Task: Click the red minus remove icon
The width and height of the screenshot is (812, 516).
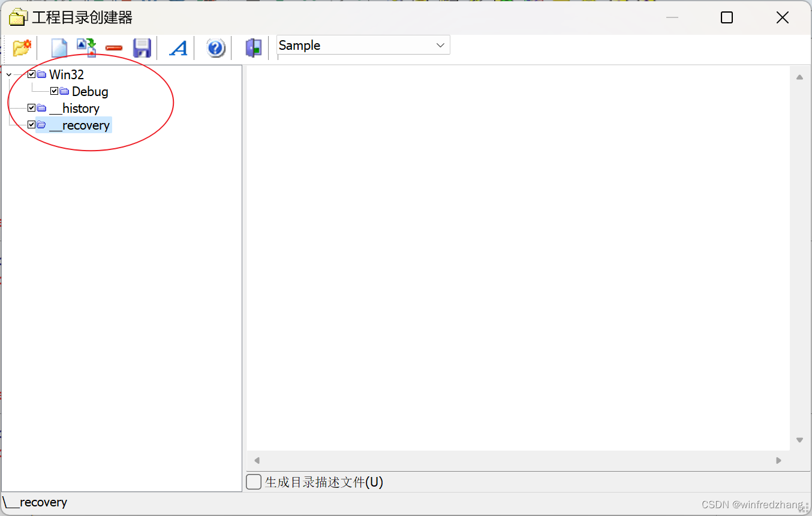Action: (114, 48)
